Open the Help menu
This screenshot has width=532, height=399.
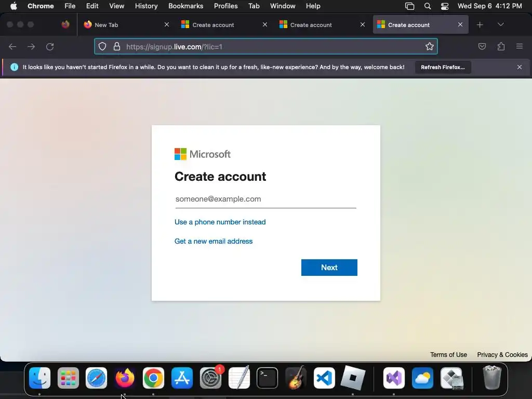pyautogui.click(x=313, y=6)
